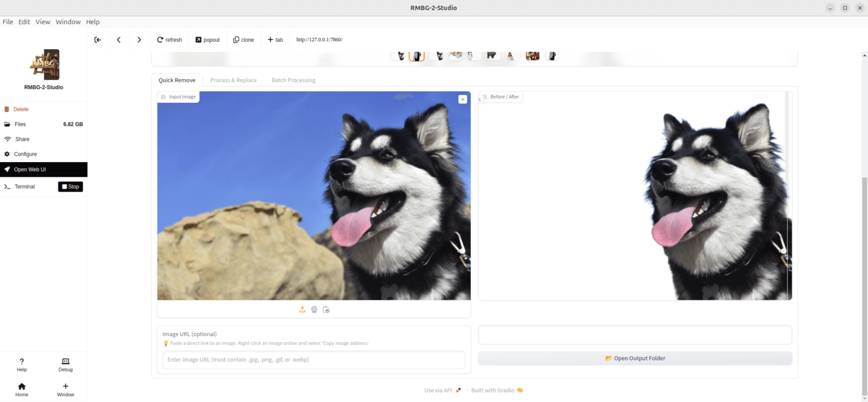
Task: Upload an image using the upload icon
Action: point(302,309)
